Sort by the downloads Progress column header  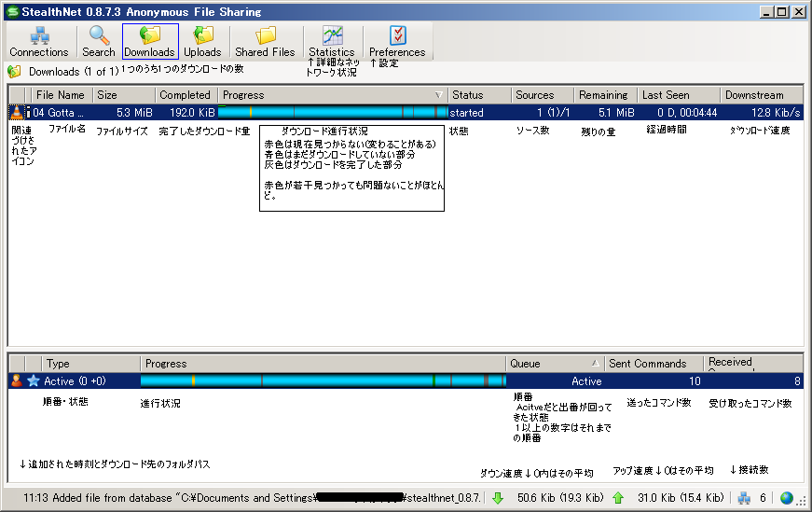tap(333, 95)
